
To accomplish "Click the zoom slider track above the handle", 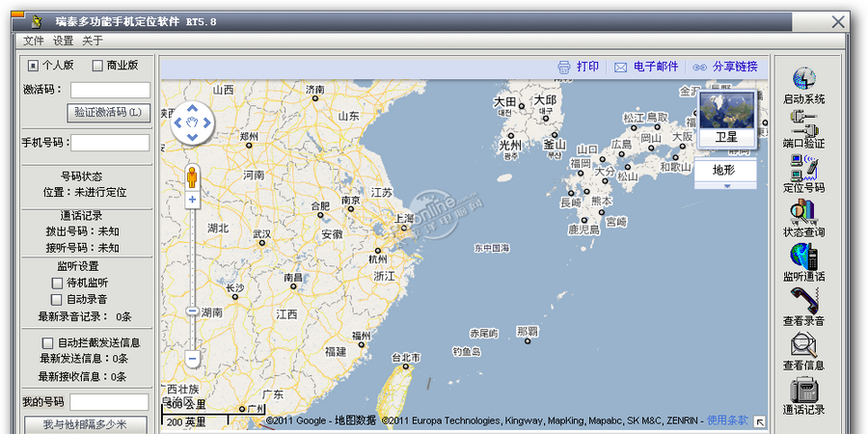I will coord(192,258).
